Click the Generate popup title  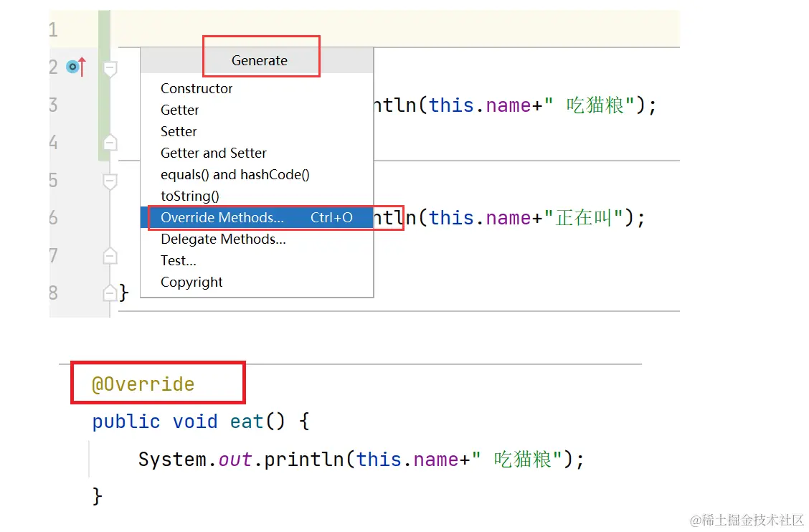pyautogui.click(x=260, y=60)
